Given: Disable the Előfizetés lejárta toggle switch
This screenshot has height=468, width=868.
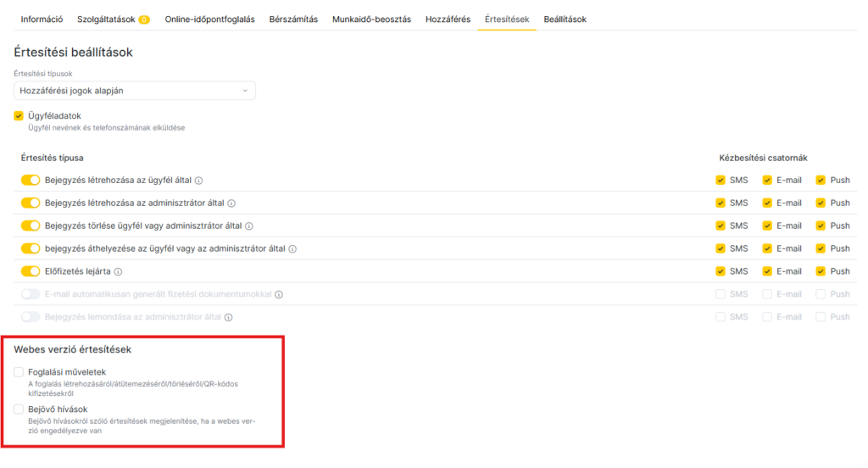Looking at the screenshot, I should click(x=31, y=271).
